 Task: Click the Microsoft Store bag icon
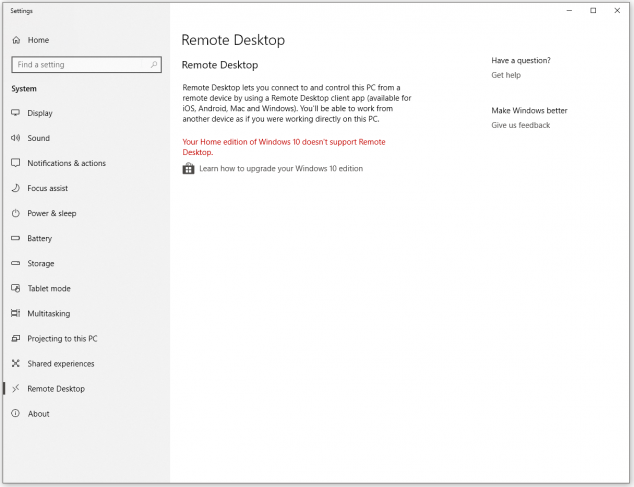188,169
